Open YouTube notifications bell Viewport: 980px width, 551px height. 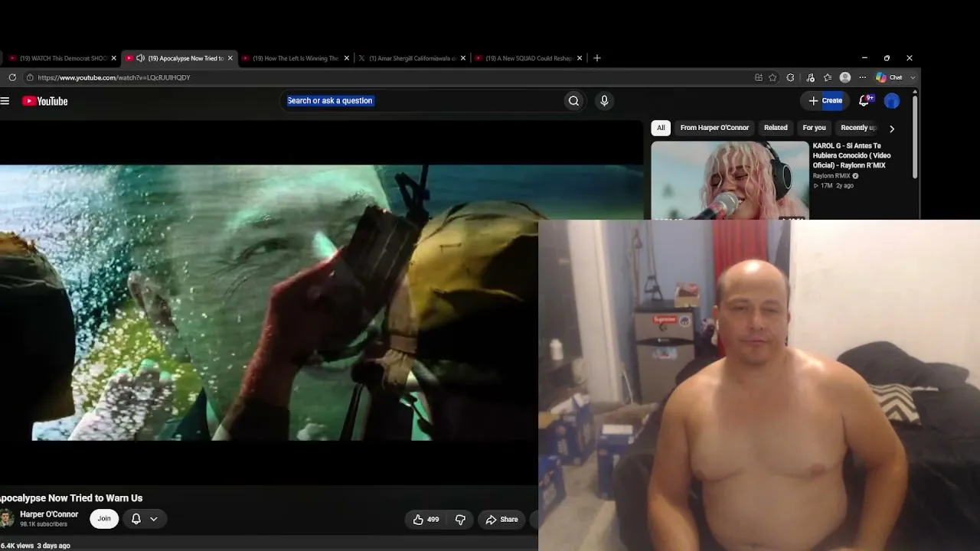864,100
